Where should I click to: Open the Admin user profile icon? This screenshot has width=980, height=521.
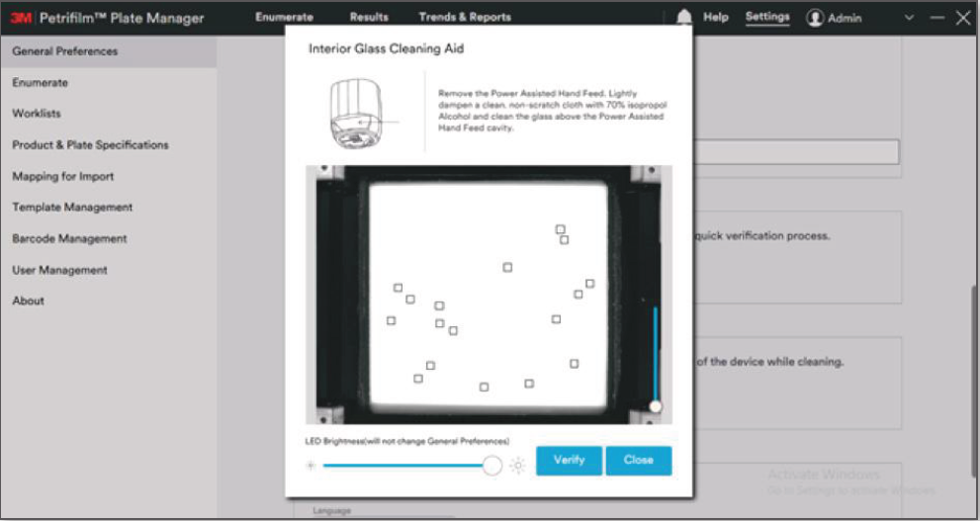(815, 18)
